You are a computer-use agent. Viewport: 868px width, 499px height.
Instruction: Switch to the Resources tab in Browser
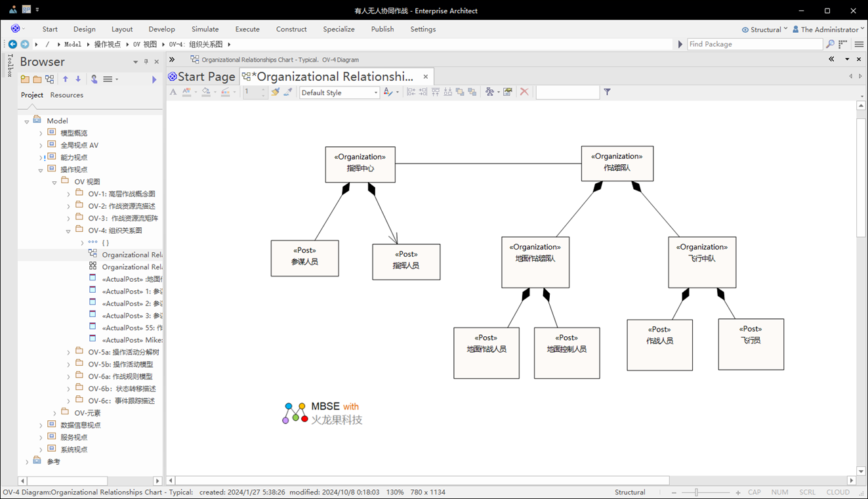[x=67, y=95]
